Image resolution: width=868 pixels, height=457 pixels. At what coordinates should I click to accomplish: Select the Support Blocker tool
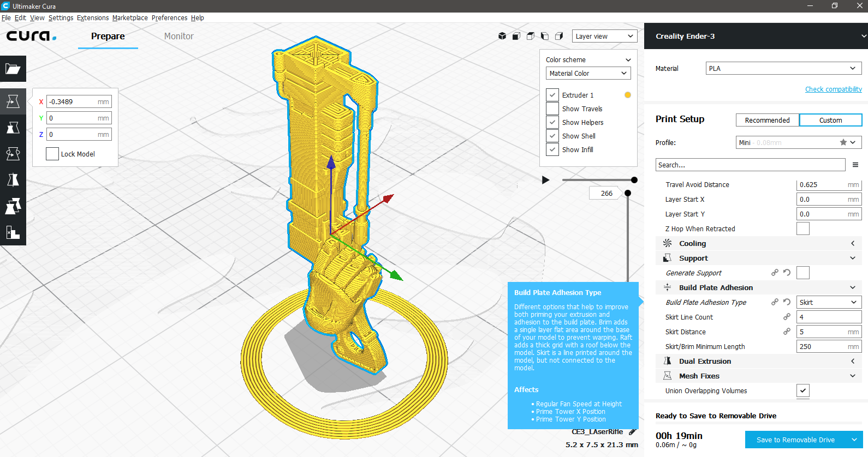click(13, 232)
